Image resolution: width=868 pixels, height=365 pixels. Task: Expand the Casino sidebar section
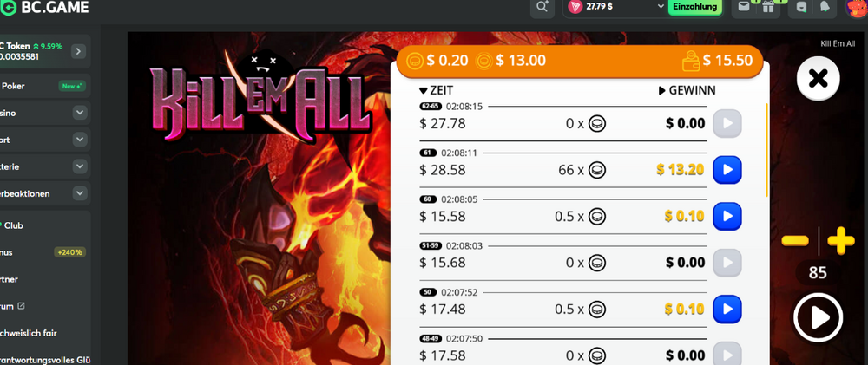click(x=80, y=113)
